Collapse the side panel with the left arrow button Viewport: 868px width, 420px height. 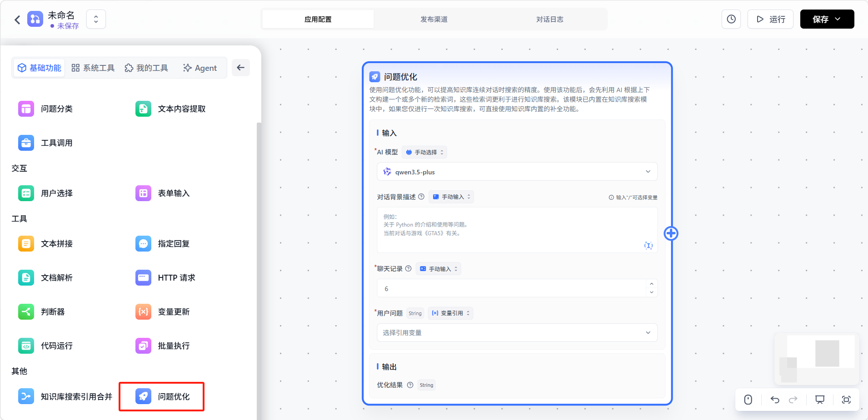pyautogui.click(x=240, y=68)
